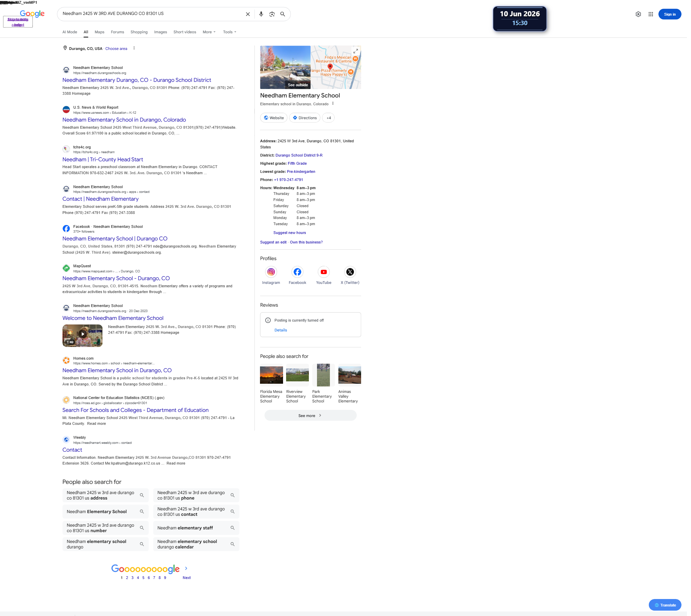Open Florida Mesa Elementary School thumbnail
This screenshot has width=691, height=616.
coord(272,375)
